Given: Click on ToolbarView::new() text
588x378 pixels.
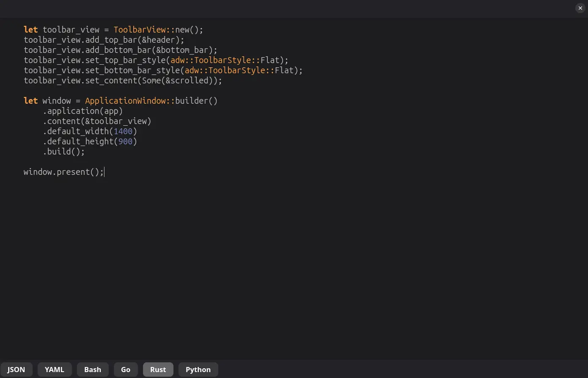Looking at the screenshot, I should tap(158, 30).
